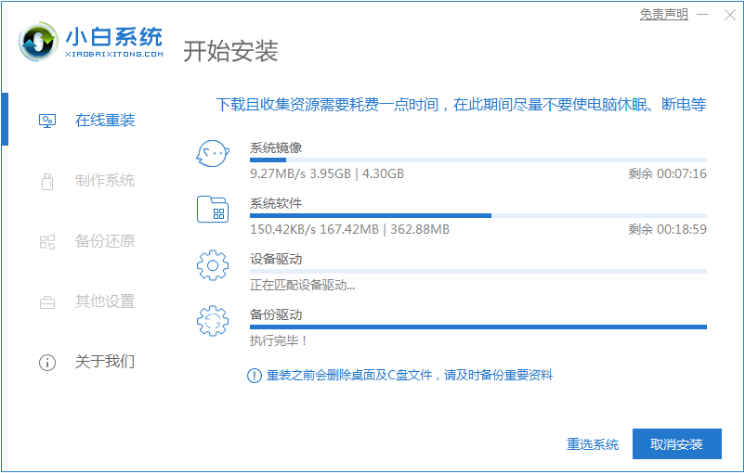This screenshot has width=744, height=473.
Task: Click the 系统软件 download progress bar
Action: click(478, 215)
